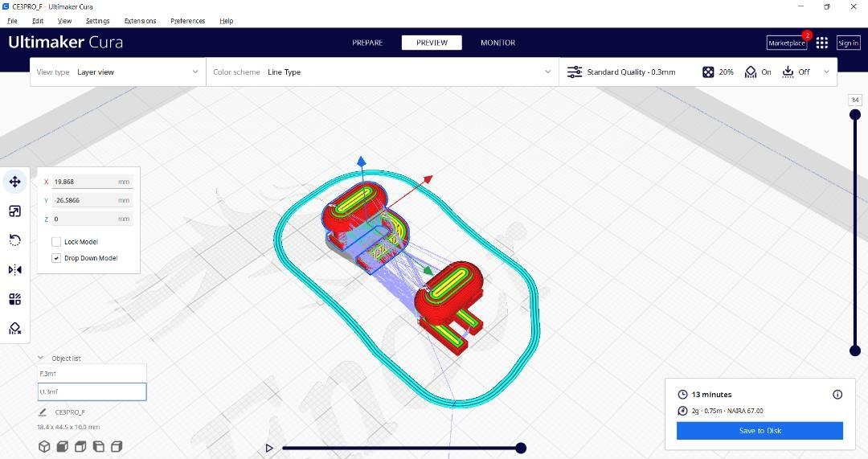Screen dimensions: 868x459
Task: Click the Sign in button
Action: 848,43
